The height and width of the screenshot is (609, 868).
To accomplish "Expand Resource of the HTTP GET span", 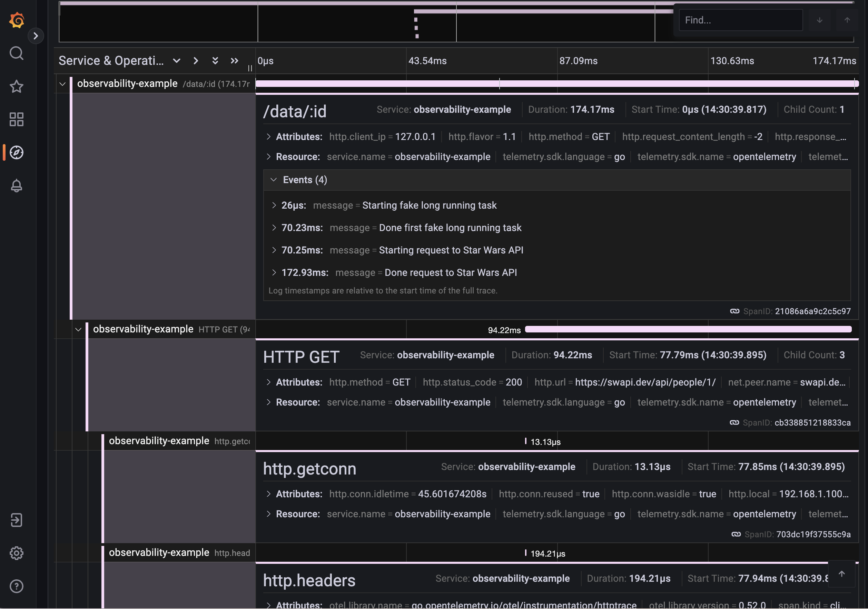I will click(268, 402).
